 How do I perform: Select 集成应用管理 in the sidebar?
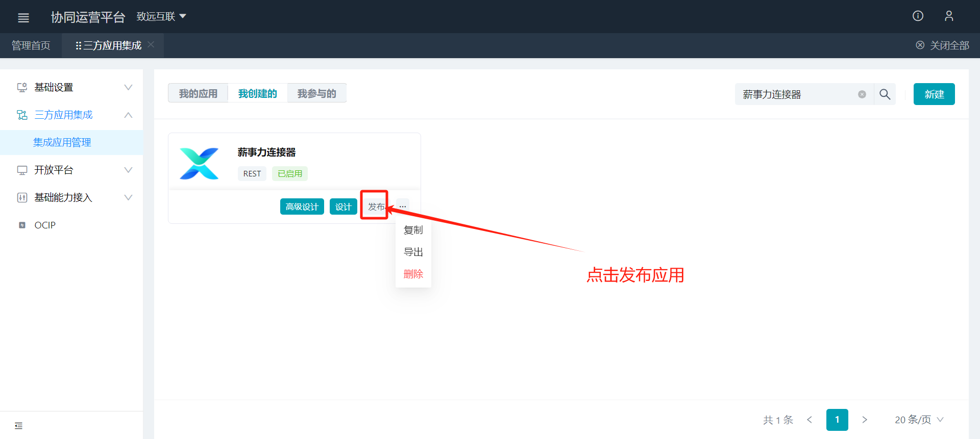(71, 142)
